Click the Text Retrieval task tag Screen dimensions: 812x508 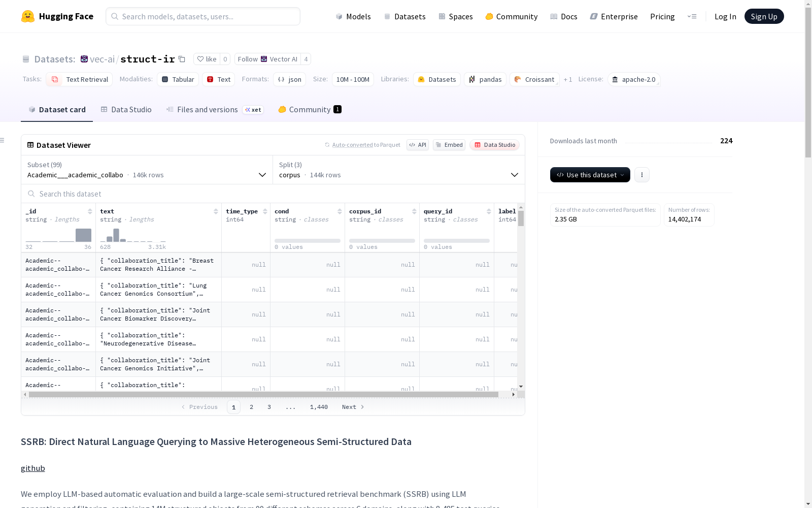79,79
